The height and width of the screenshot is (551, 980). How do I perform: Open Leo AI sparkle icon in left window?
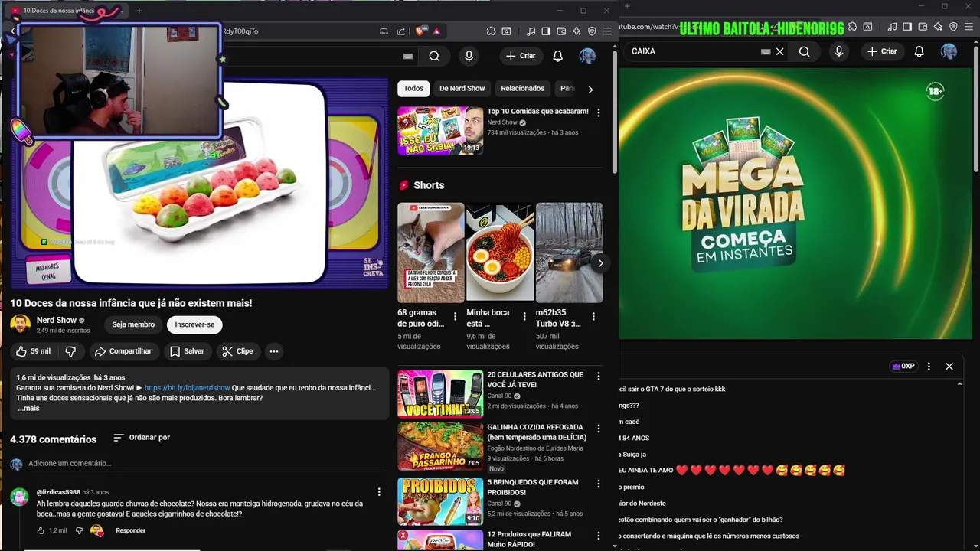coord(577,31)
